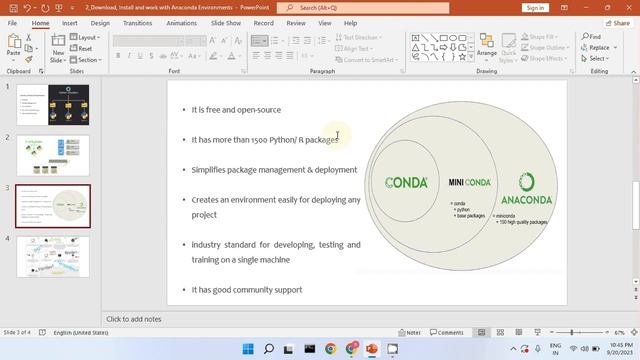Open the Arrange options
The width and height of the screenshot is (640, 360).
tap(487, 46)
